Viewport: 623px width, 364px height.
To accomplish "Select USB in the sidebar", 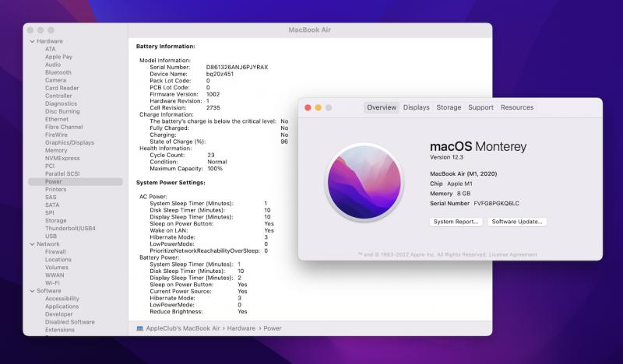I will click(51, 236).
